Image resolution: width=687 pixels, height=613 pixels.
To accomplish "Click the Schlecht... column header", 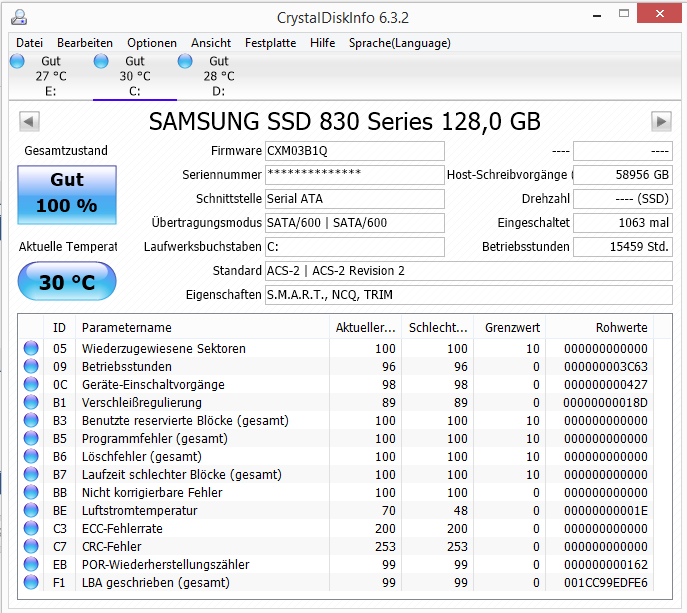I will [438, 328].
